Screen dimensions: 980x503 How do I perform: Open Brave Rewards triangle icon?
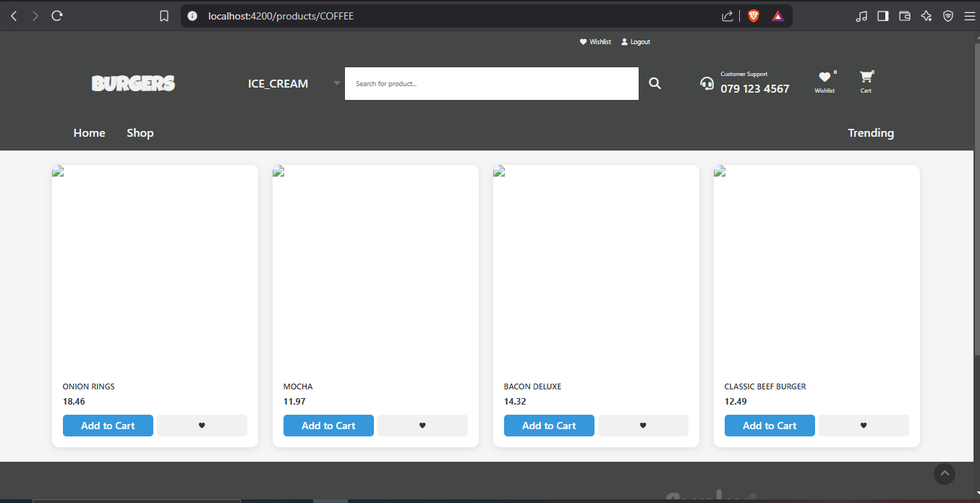(x=777, y=16)
